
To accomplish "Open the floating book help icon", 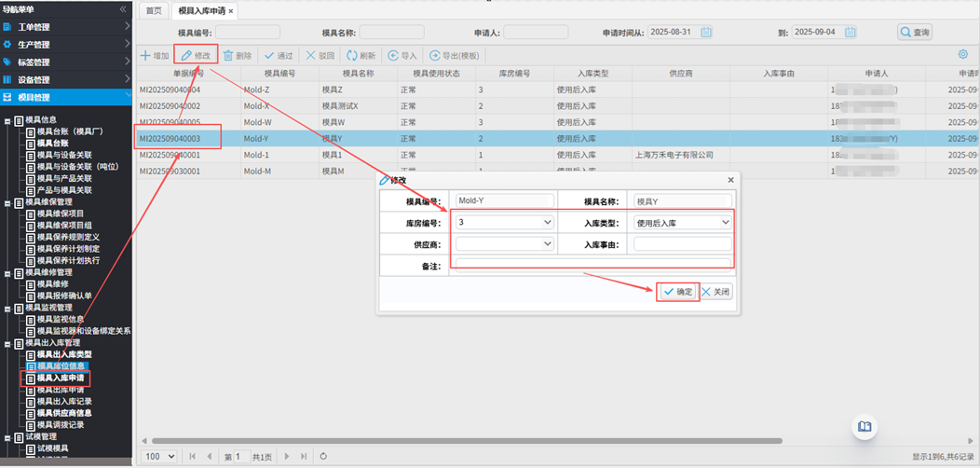I will point(864,427).
